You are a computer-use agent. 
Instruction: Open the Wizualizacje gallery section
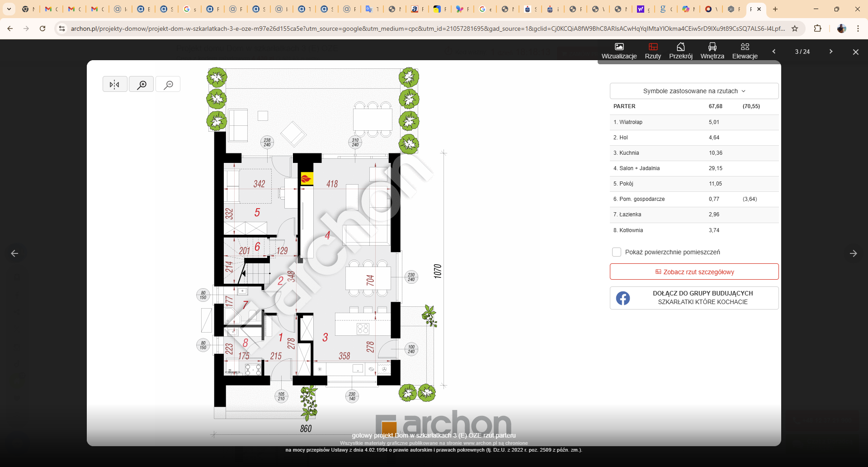(619, 51)
